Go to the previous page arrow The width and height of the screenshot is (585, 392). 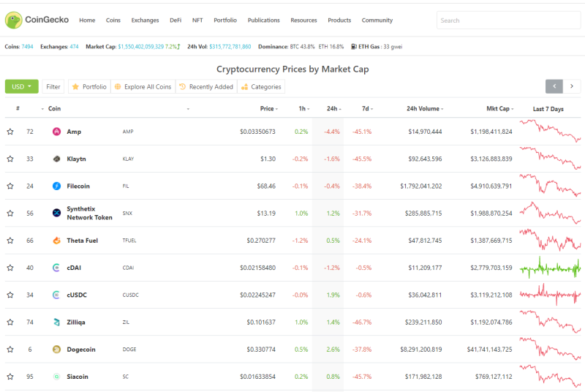pos(554,86)
